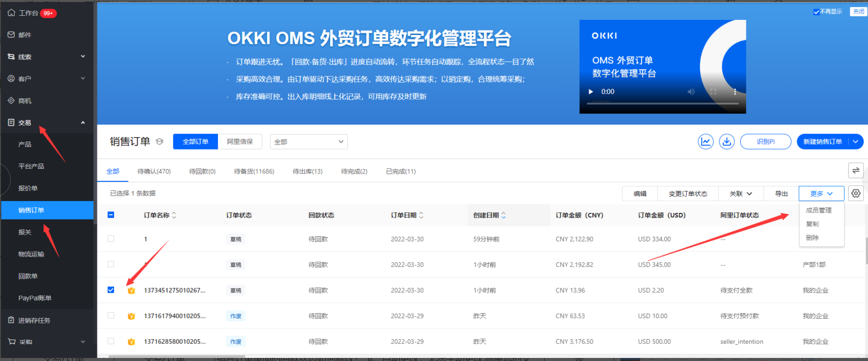
Task: Click the video progress bar
Action: [663, 103]
